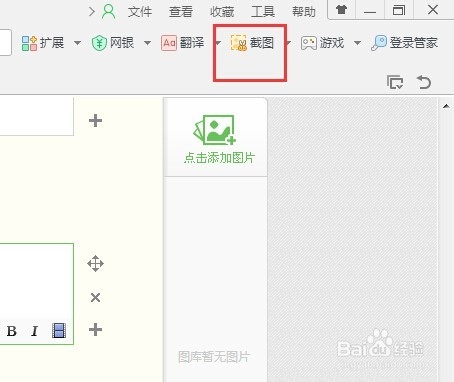Open the 网银 online banking shield button
Screen dimensions: 454x382
(113, 43)
